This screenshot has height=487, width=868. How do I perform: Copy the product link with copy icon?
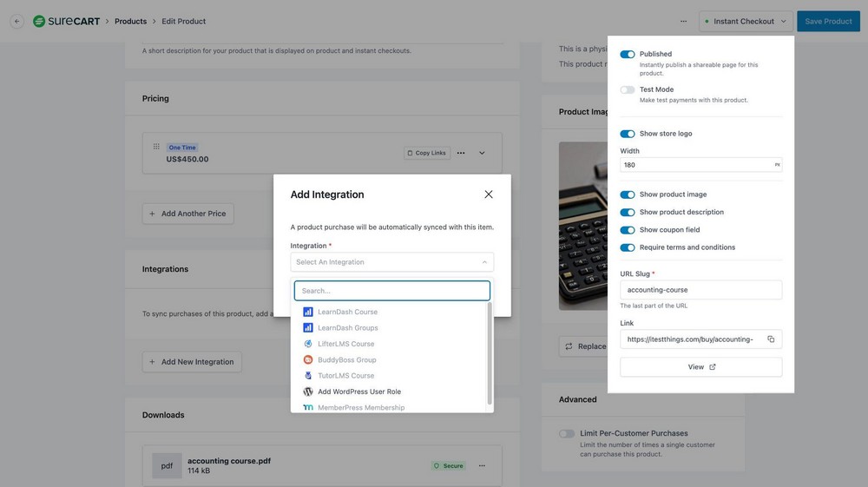[771, 339]
